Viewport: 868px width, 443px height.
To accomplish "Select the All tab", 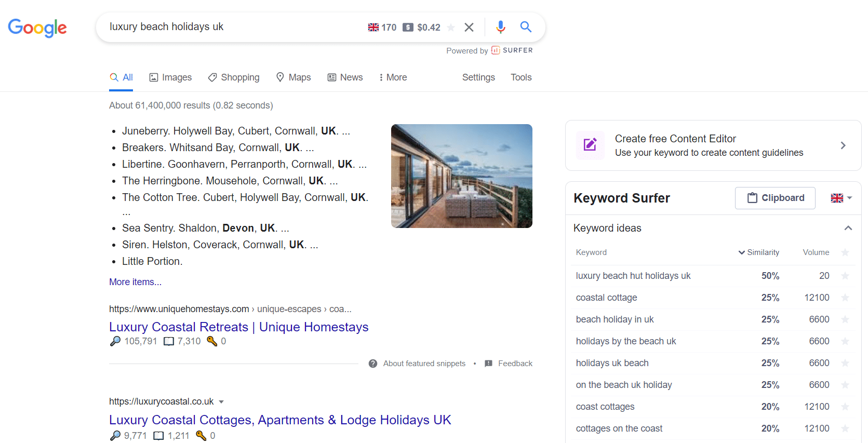I will 121,77.
